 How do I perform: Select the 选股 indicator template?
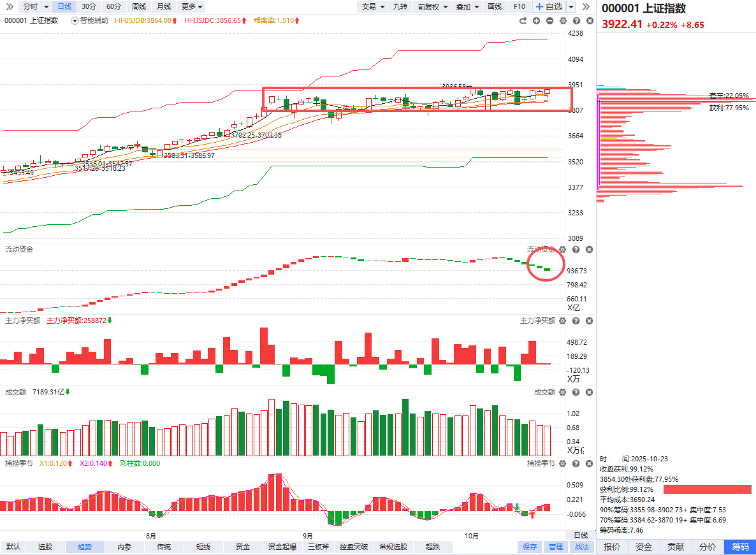click(x=45, y=547)
